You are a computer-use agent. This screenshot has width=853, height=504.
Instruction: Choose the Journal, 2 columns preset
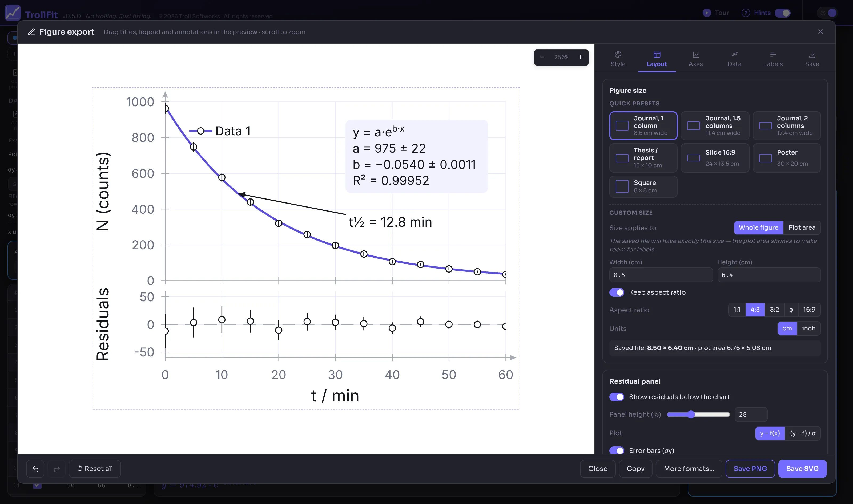(x=787, y=126)
